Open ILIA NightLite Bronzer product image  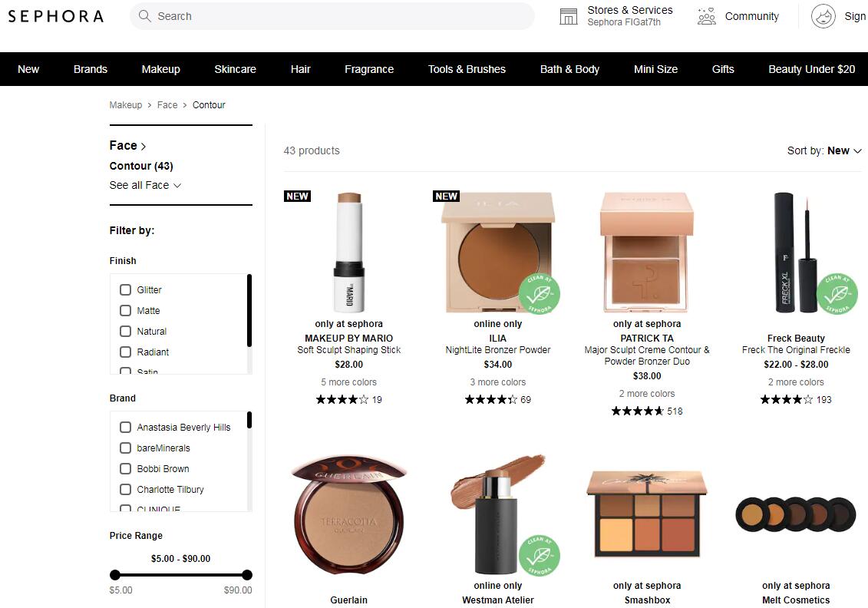pos(497,252)
